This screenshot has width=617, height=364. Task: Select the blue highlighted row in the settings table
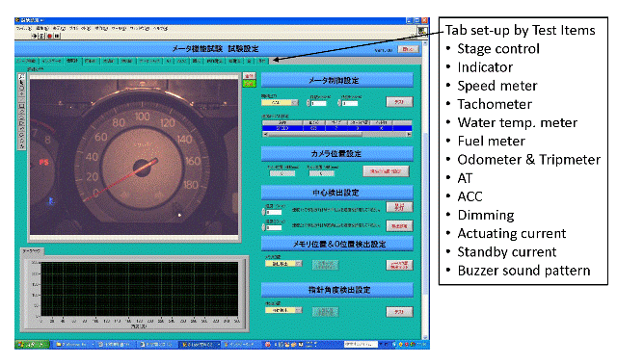click(337, 128)
